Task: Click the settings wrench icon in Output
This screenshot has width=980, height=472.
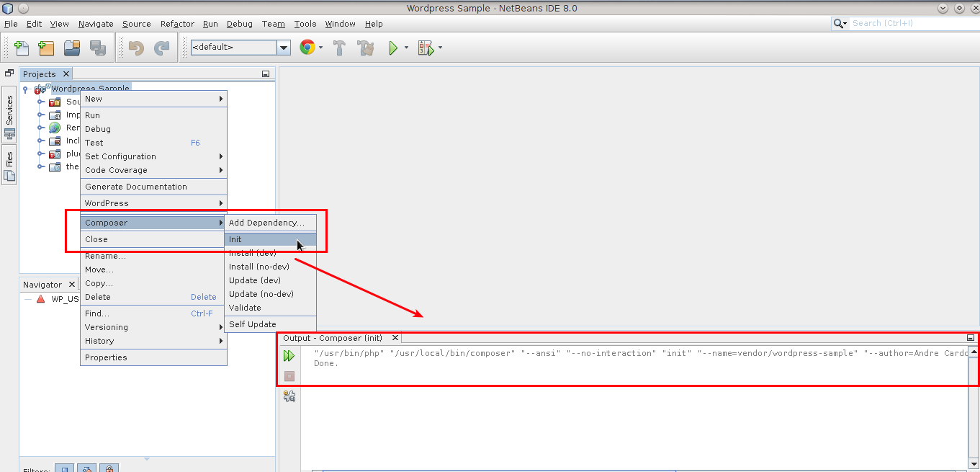Action: click(x=289, y=396)
